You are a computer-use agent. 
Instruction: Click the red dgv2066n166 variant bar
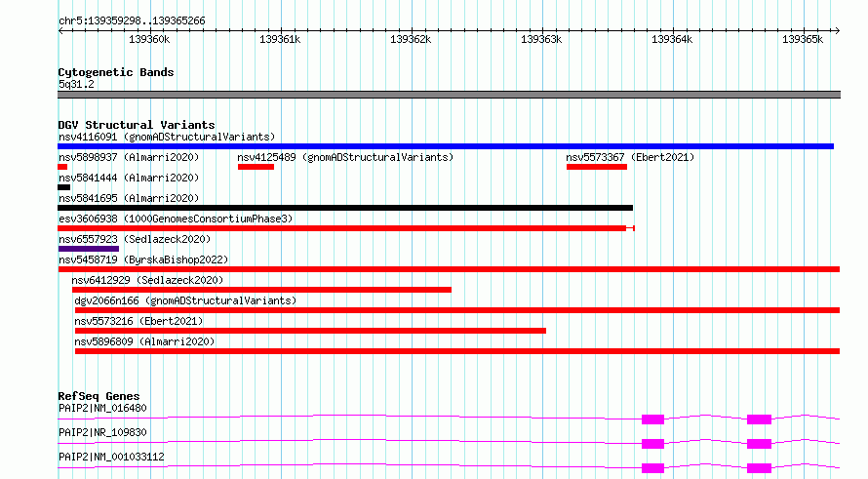tap(457, 310)
